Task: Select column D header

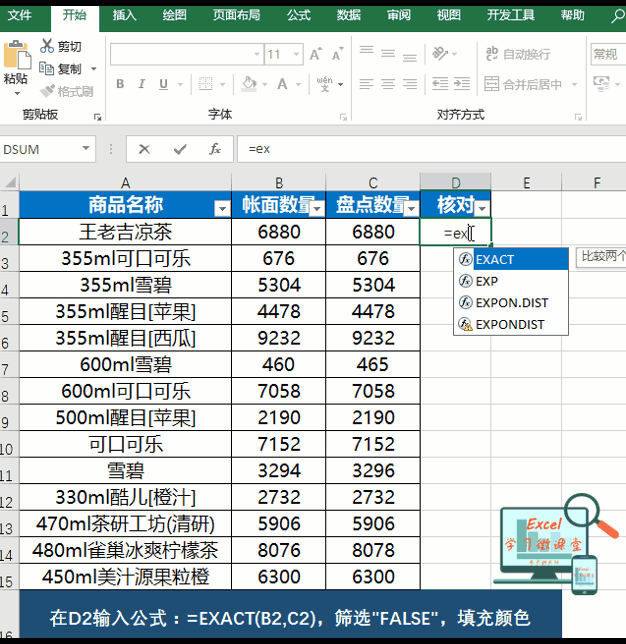Action: 456,182
